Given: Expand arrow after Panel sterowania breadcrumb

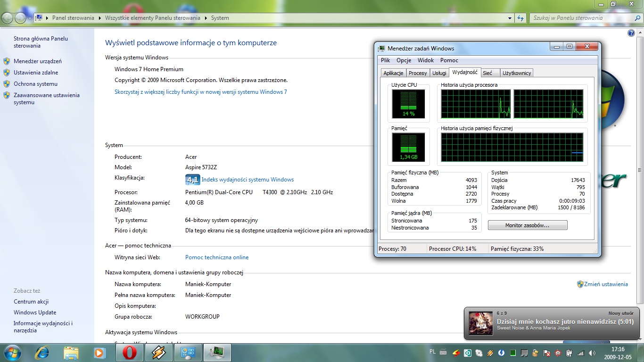Looking at the screenshot, I should tap(99, 18).
